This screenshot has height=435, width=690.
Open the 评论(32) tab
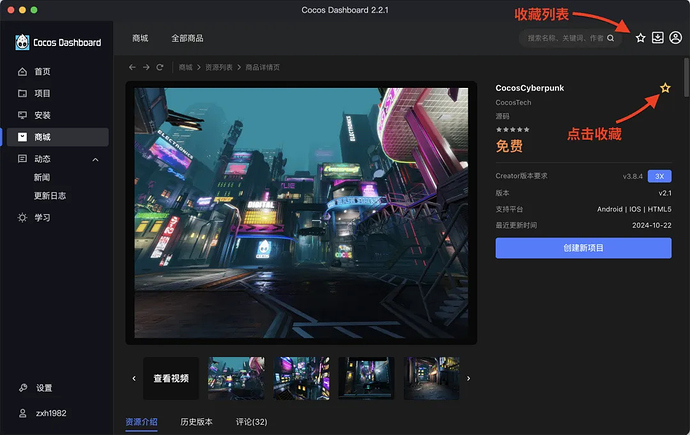click(251, 422)
